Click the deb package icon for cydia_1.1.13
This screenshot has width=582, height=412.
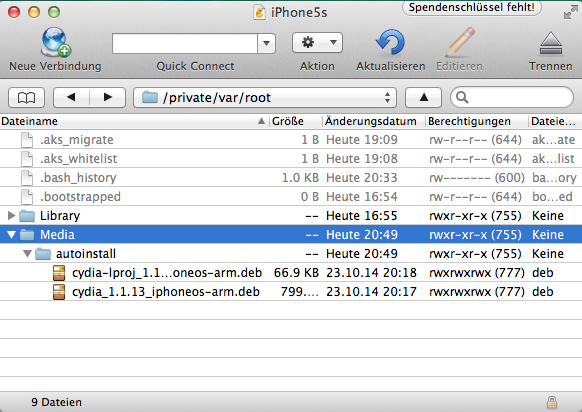pyautogui.click(x=59, y=291)
